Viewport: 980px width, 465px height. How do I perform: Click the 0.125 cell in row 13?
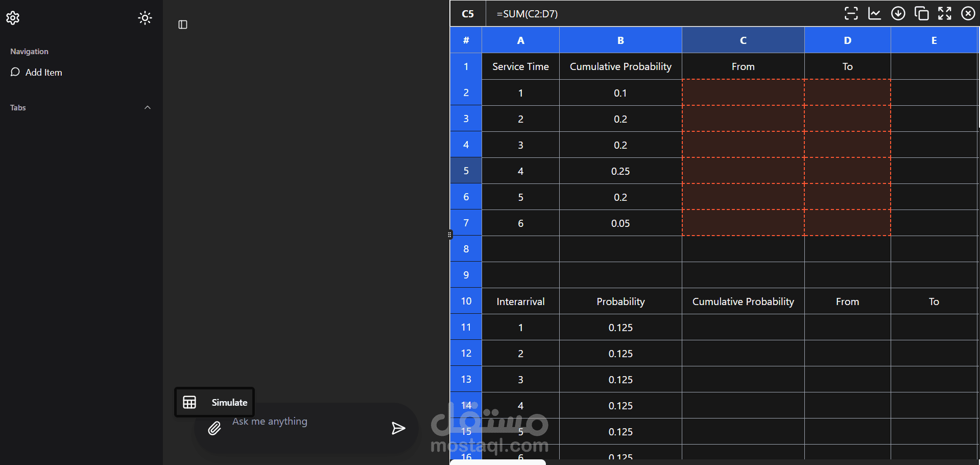[620, 380]
